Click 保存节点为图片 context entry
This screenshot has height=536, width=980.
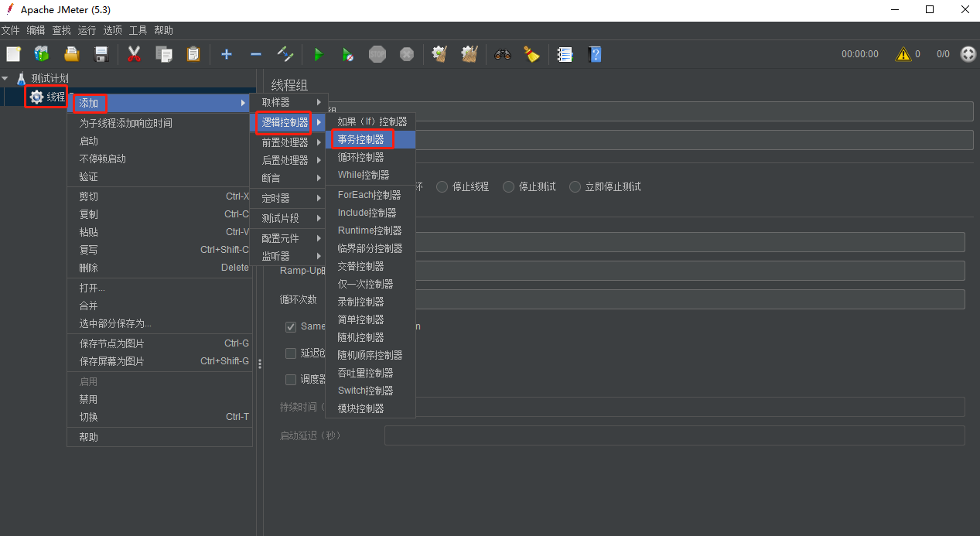coord(160,343)
